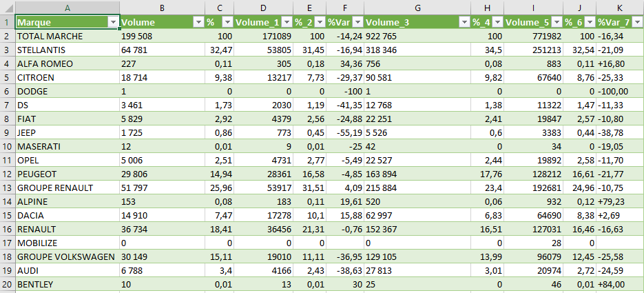
Task: Select row 2 header
Action: tap(7, 36)
